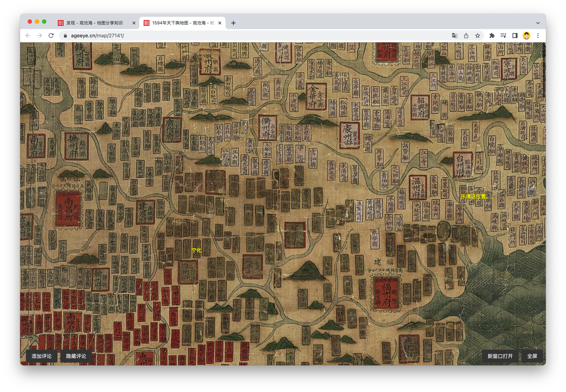
Task: Close the 1594年天下舆地图 tab
Action: pyautogui.click(x=220, y=23)
